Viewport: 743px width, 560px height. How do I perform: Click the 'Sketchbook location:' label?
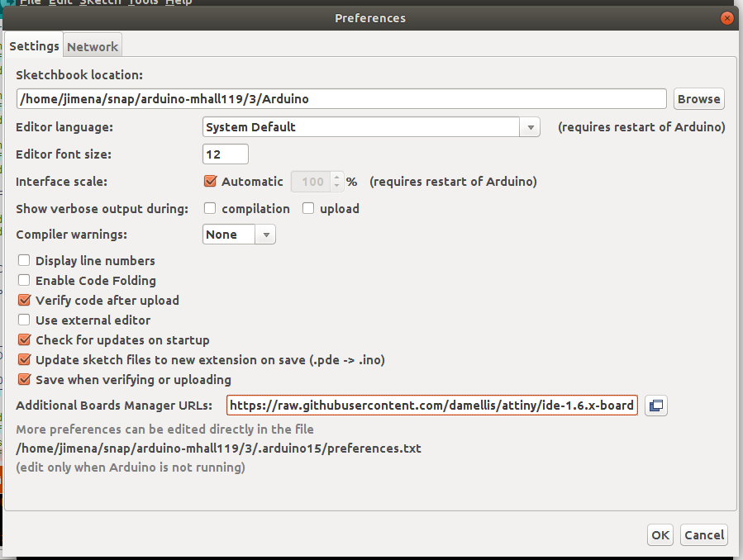pos(79,75)
